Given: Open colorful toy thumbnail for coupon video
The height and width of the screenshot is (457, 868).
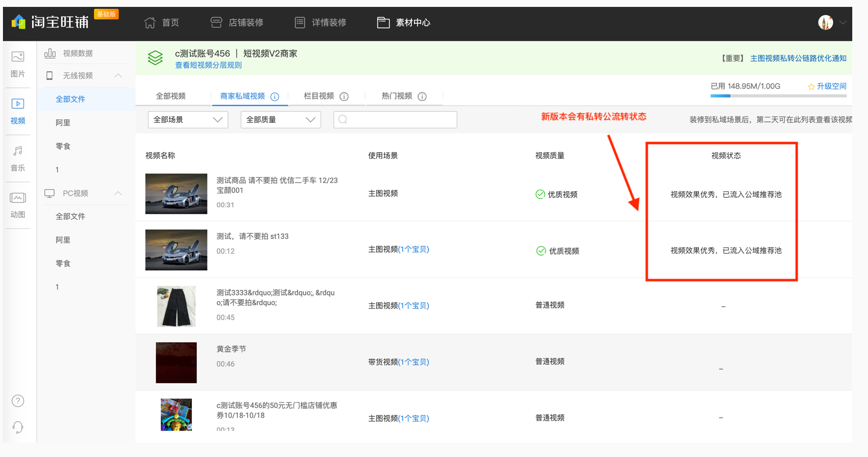Looking at the screenshot, I should [176, 415].
